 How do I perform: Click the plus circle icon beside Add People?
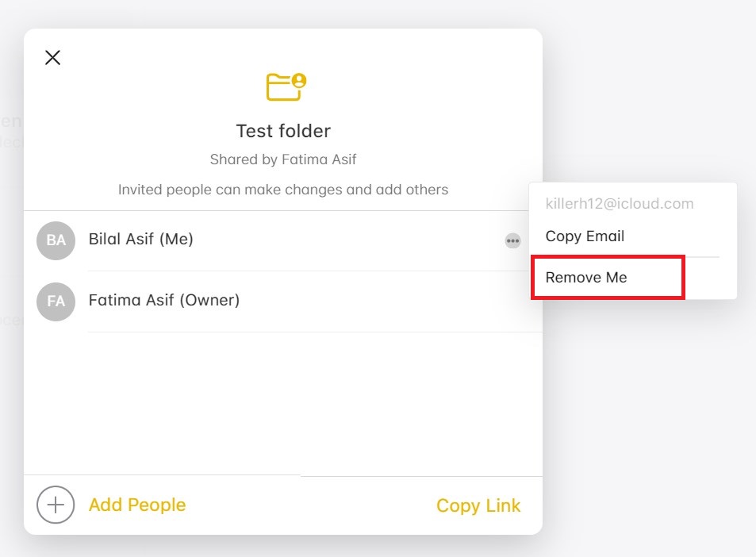(56, 505)
